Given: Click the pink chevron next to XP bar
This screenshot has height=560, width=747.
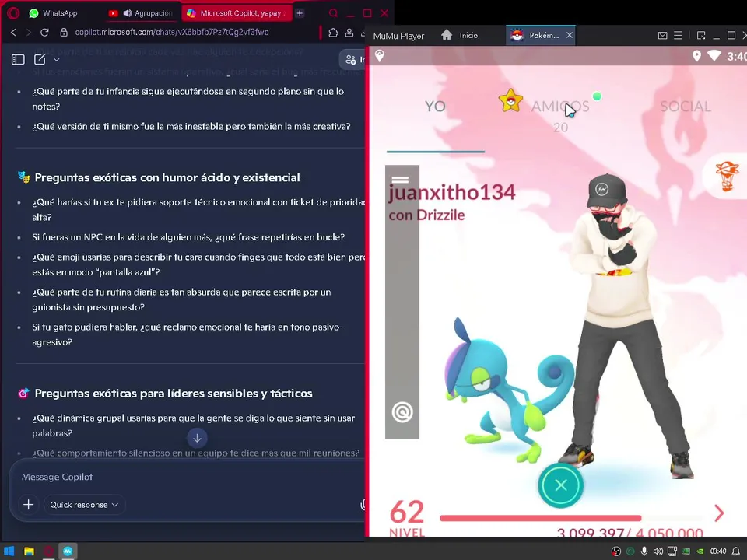Looking at the screenshot, I should [x=719, y=513].
